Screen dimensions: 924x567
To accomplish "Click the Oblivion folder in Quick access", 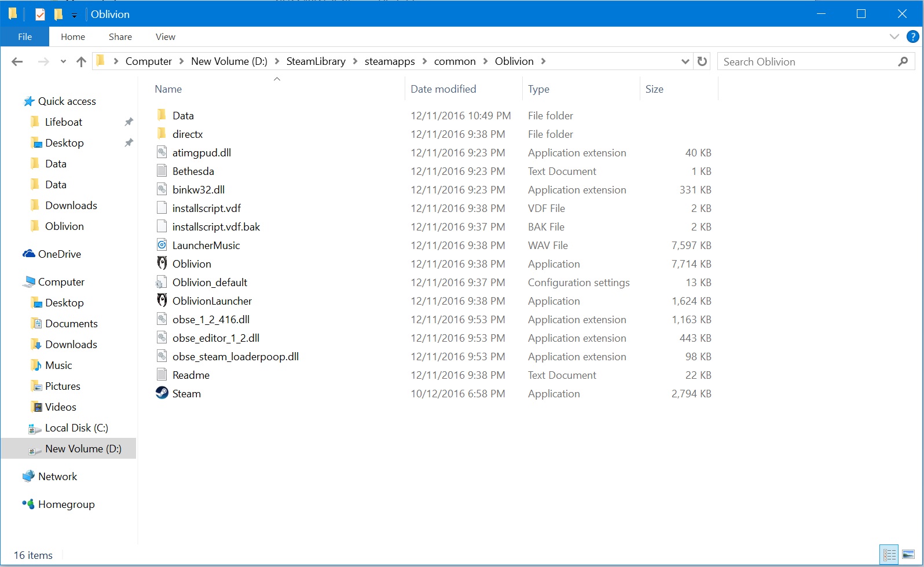I will click(x=64, y=226).
